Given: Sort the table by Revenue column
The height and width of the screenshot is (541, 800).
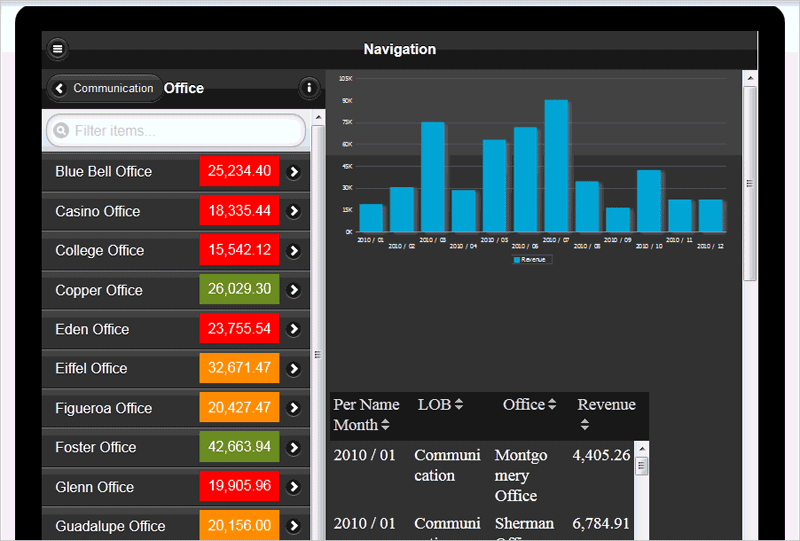Looking at the screenshot, I should (x=606, y=414).
